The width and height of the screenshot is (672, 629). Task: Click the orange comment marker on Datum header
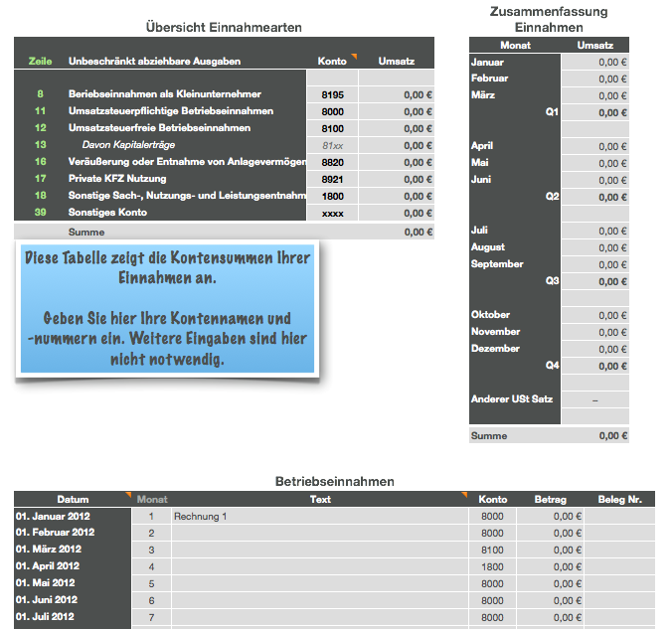[x=127, y=494]
